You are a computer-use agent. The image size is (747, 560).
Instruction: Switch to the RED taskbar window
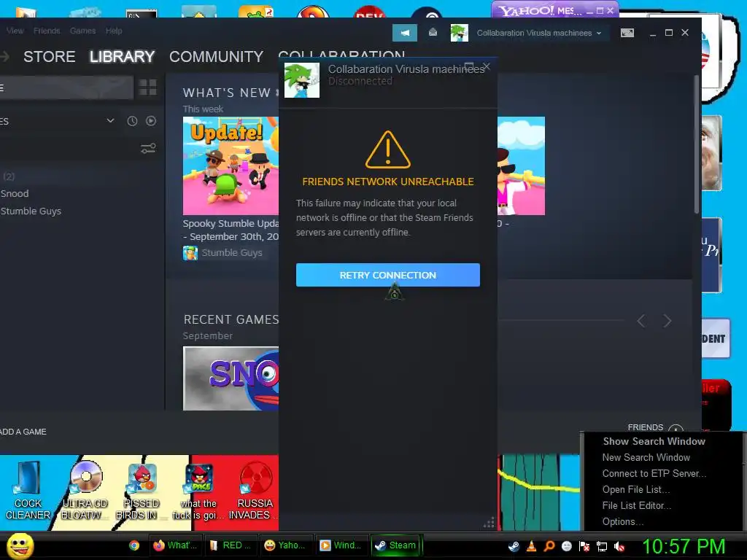click(x=231, y=545)
